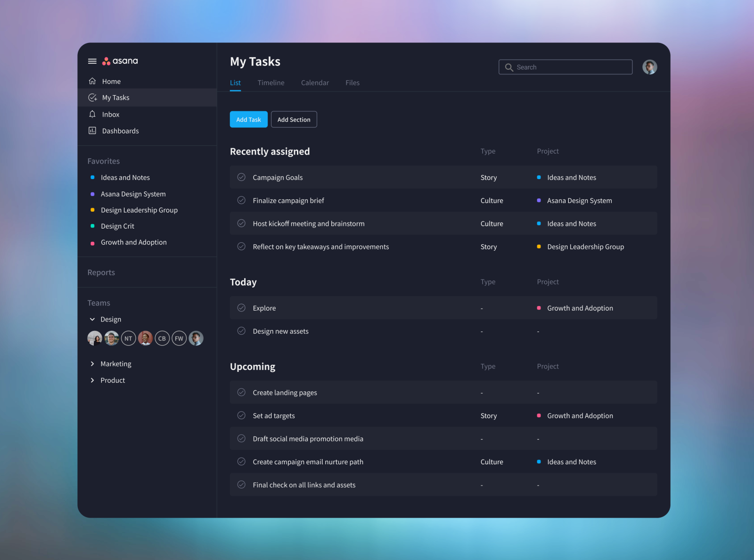754x560 pixels.
Task: Switch to the Timeline tab
Action: [270, 82]
